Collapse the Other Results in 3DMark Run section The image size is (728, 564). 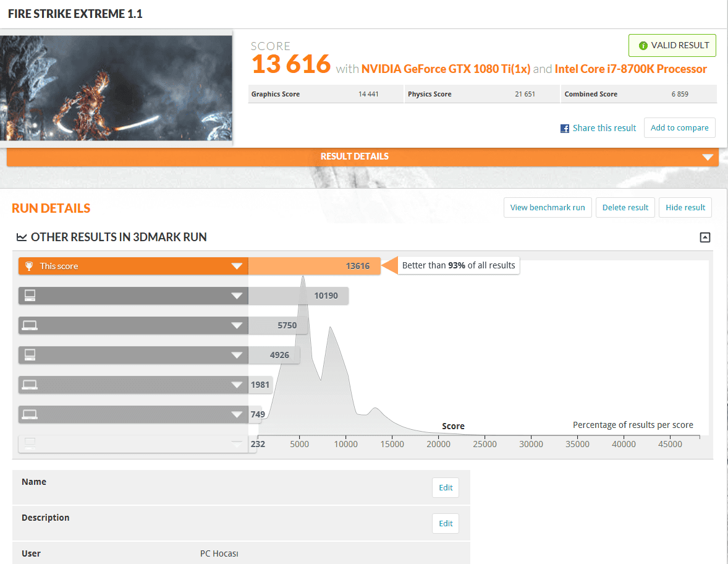coord(705,237)
